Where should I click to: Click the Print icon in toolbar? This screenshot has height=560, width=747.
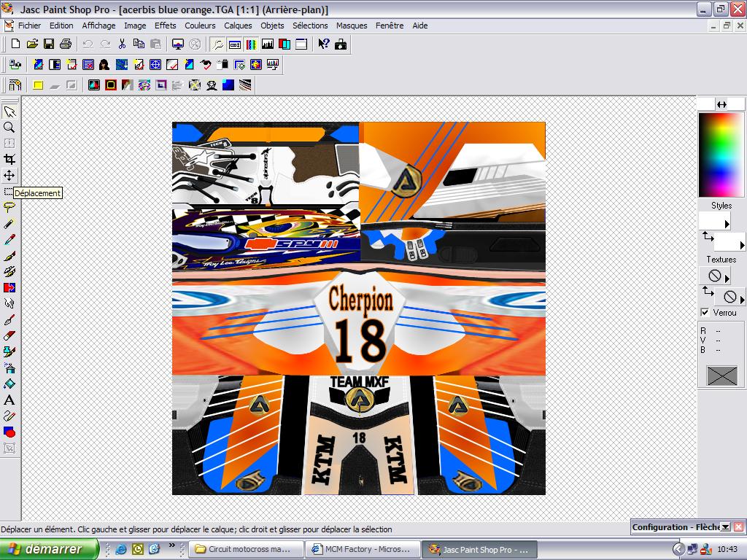click(x=66, y=44)
